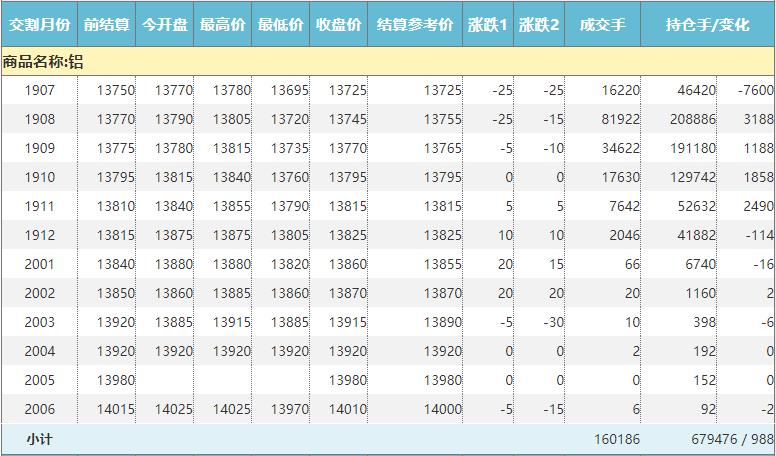Click the 小计 subtotal row label
The width and height of the screenshot is (776, 456).
tap(40, 439)
